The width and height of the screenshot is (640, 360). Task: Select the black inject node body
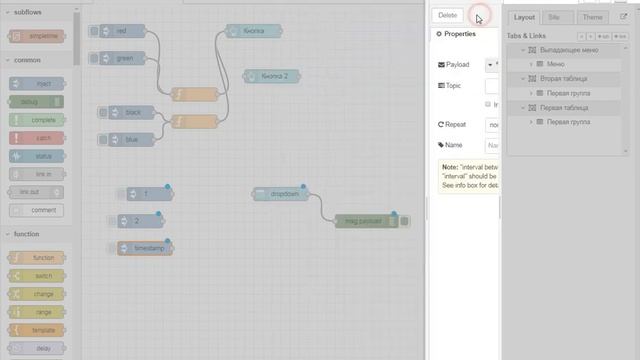pyautogui.click(x=131, y=112)
